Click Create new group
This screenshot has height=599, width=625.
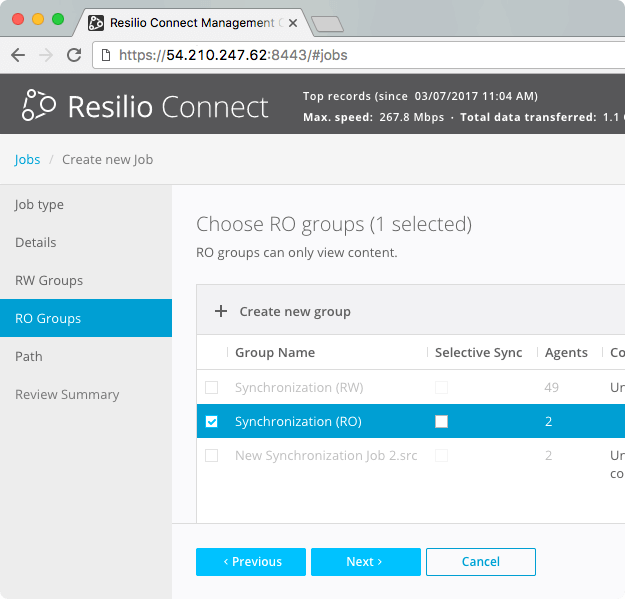click(295, 311)
